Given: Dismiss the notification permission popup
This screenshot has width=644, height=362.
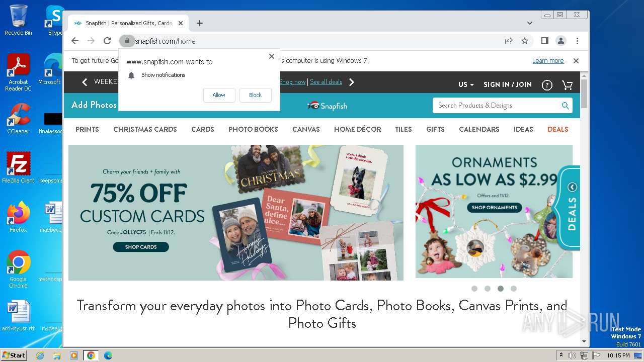Looking at the screenshot, I should click(x=272, y=56).
